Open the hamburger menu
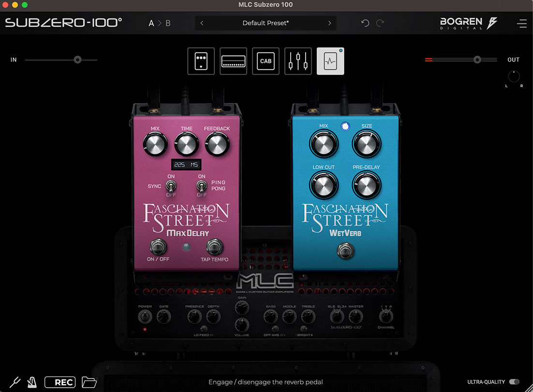The height and width of the screenshot is (392, 533). 521,23
